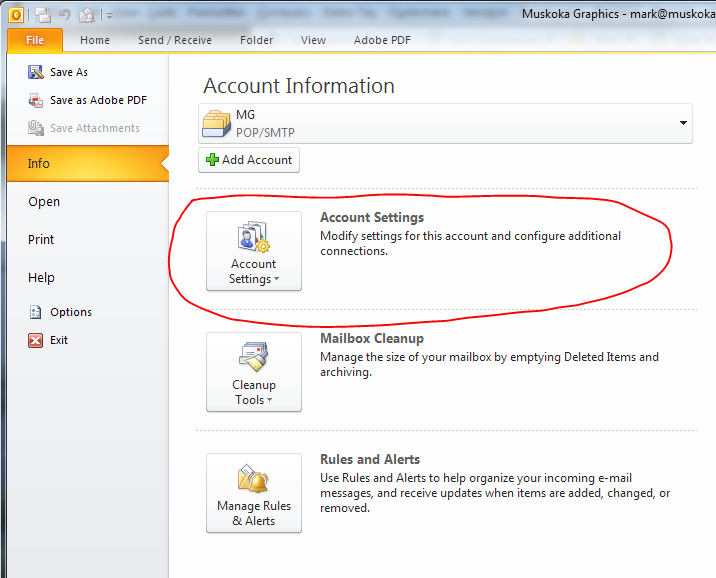The height and width of the screenshot is (578, 716).
Task: Select Help in the backstage menu
Action: click(x=41, y=278)
